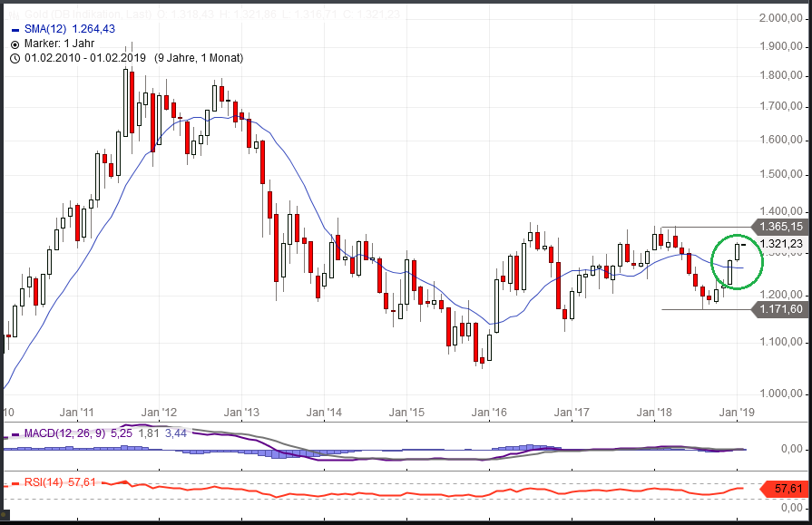Viewport: 812px width, 525px height.
Task: Select the faint 'Gold (DB Indikation, Last)' title
Action: point(88,15)
